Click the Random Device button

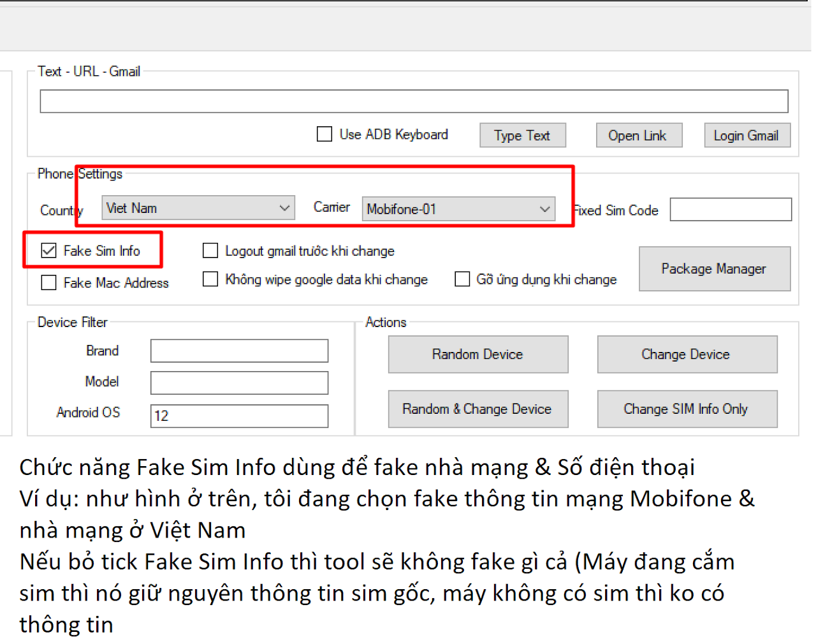[x=477, y=355]
